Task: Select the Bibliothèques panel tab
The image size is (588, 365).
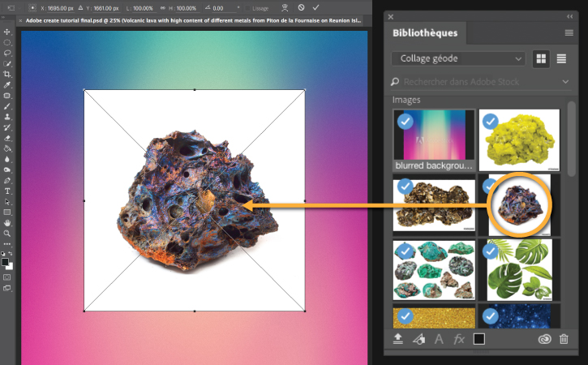Action: 425,33
